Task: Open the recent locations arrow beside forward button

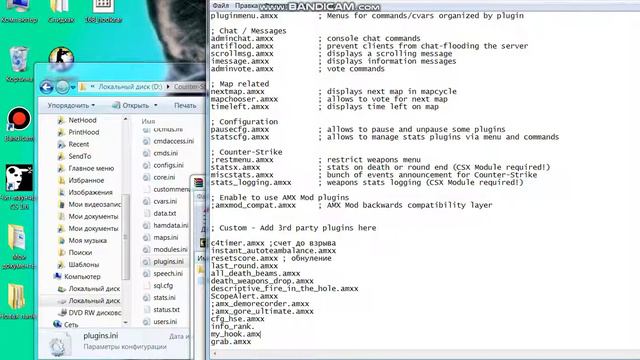Action: 73,87
